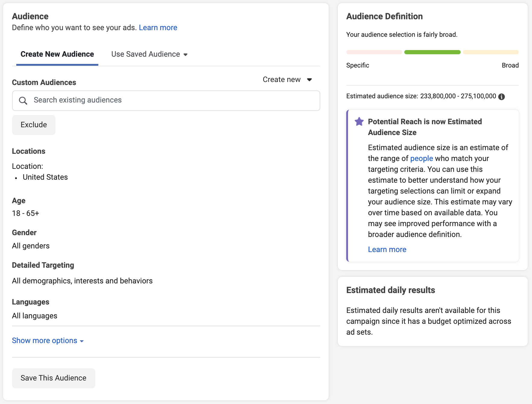
Task: Open Learn more link in Estimated Audience Size notice
Action: pyautogui.click(x=387, y=250)
